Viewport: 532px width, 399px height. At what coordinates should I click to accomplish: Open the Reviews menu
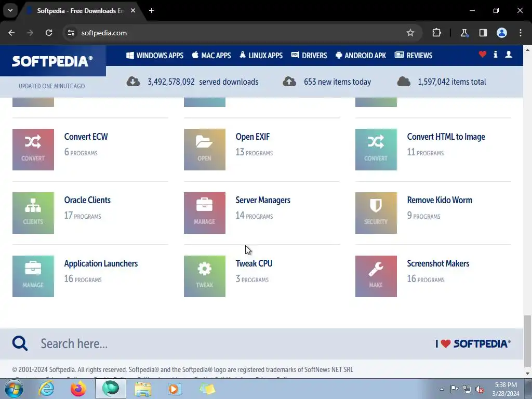coord(414,55)
